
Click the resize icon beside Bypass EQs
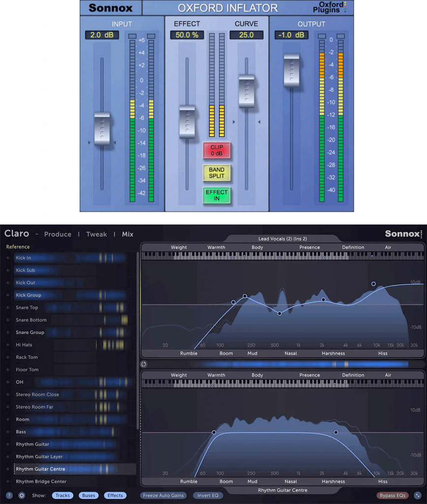(x=417, y=495)
